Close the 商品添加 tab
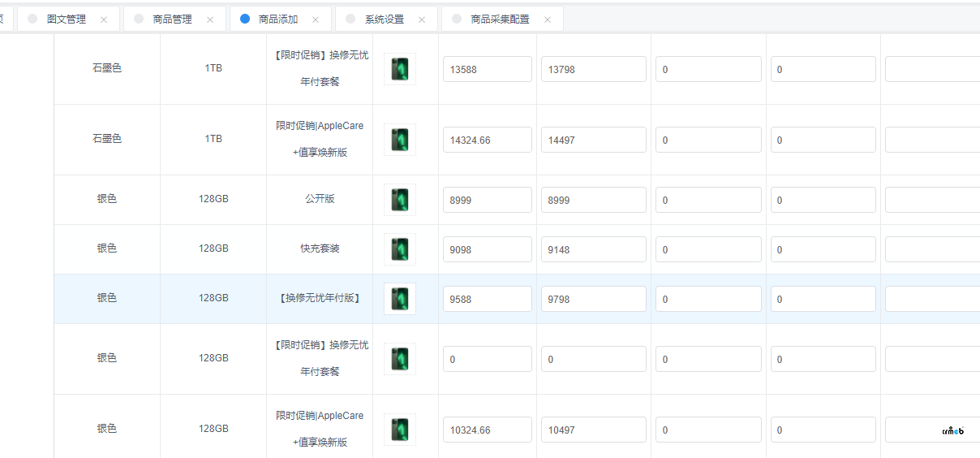 (x=316, y=19)
